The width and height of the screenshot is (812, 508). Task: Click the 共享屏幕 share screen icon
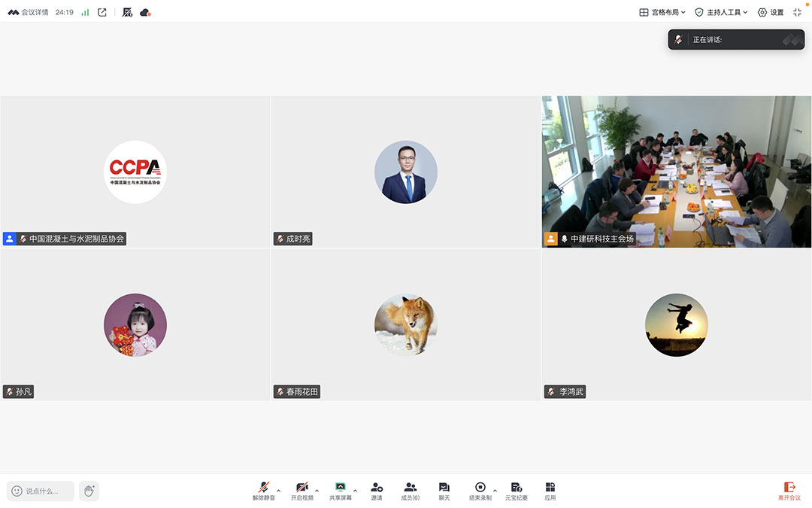340,491
